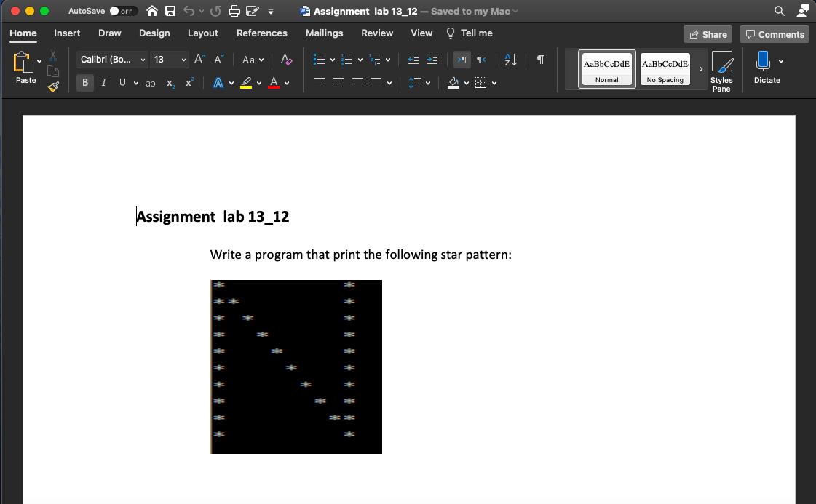Select the Format Painter tool
This screenshot has width=816, height=504.
(x=52, y=86)
